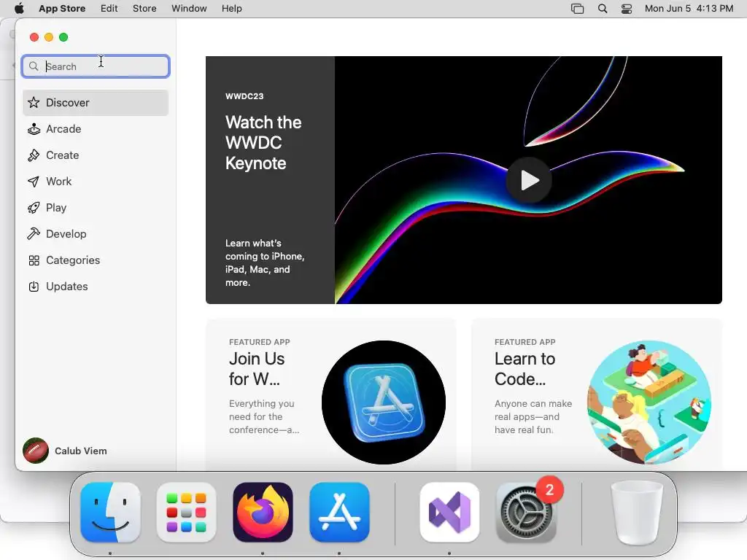Image resolution: width=747 pixels, height=560 pixels.
Task: Click the Categories grid icon
Action: (34, 260)
